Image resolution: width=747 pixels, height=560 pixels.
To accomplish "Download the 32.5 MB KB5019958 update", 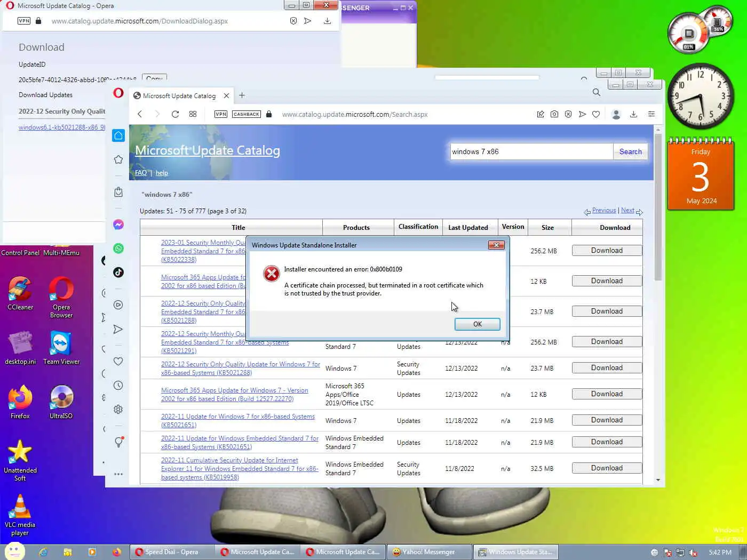I will pyautogui.click(x=607, y=468).
